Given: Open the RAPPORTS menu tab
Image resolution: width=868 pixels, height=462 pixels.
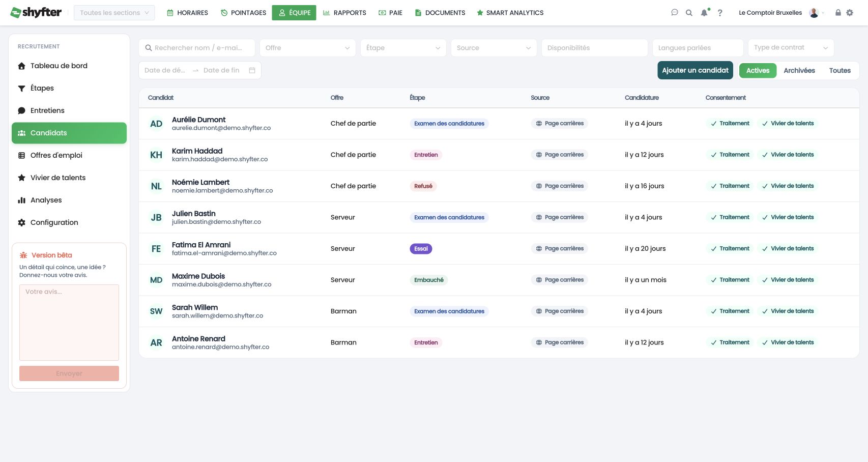Looking at the screenshot, I should click(344, 13).
